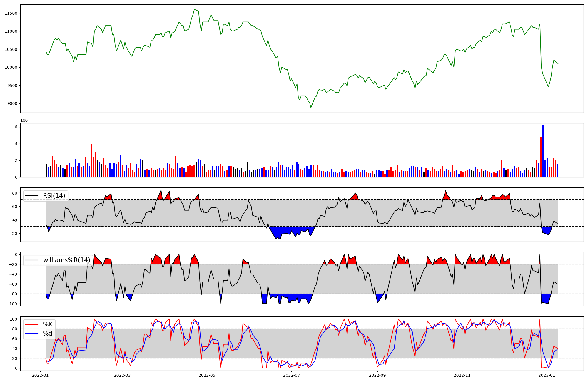Click the red %K legend line
This screenshot has width=588, height=382.
coord(32,324)
